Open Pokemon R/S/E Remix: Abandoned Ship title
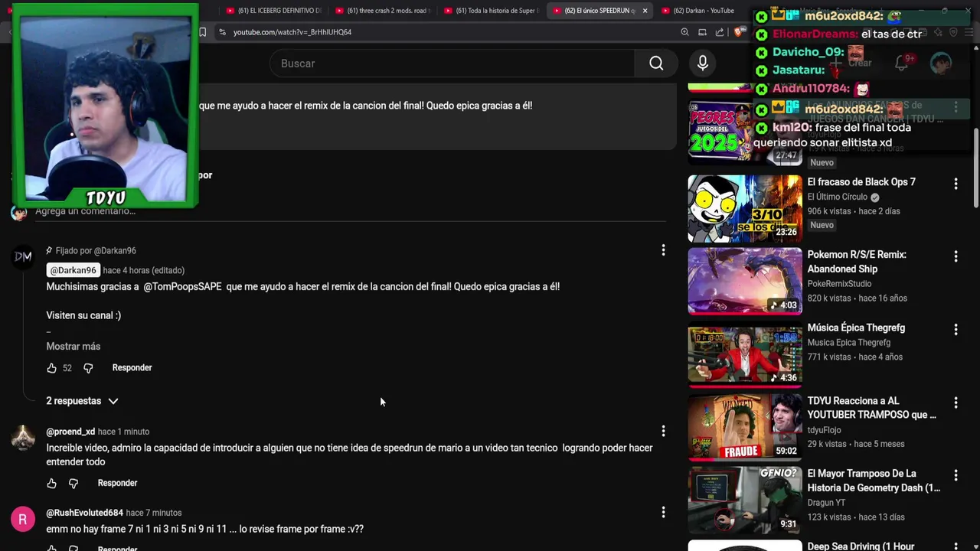This screenshot has width=980, height=551. point(857,262)
